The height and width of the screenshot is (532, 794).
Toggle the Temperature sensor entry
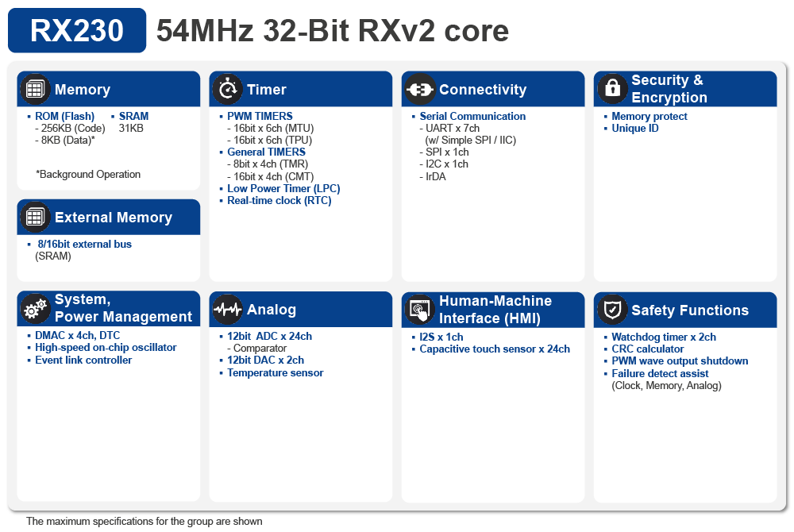(x=275, y=372)
